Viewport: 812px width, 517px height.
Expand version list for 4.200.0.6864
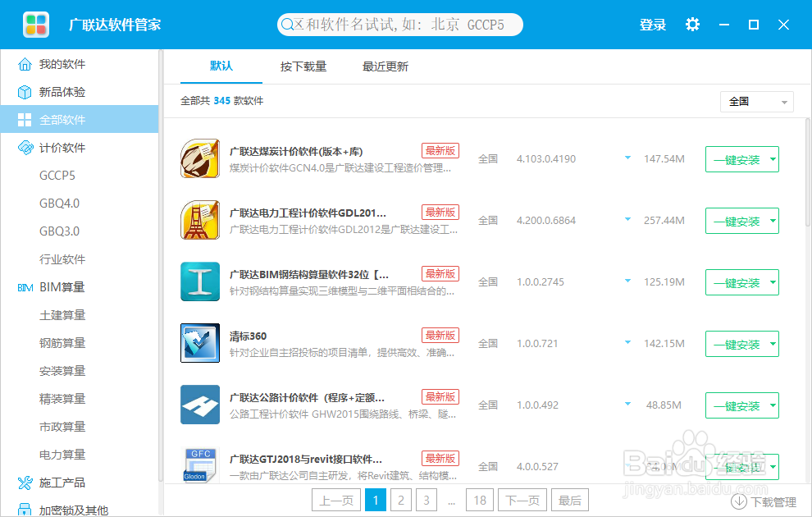click(627, 220)
